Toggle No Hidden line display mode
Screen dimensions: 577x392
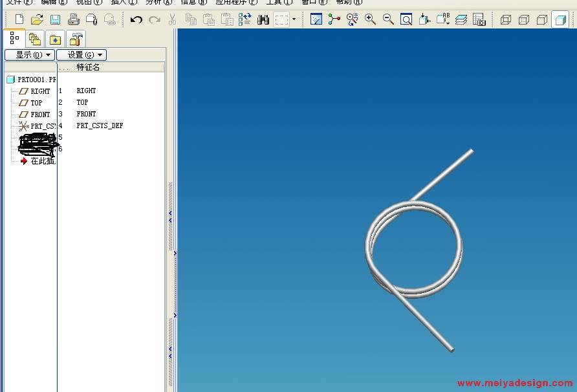point(541,20)
